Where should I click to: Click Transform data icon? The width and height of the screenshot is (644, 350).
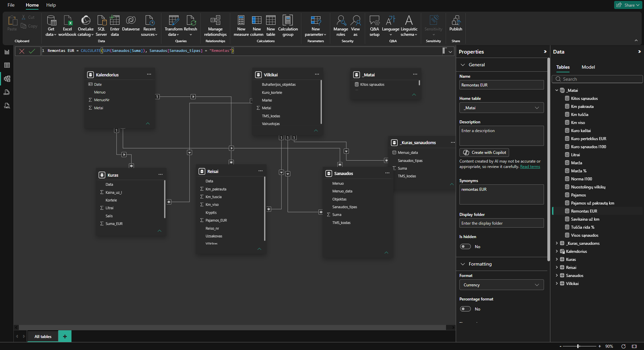click(173, 20)
